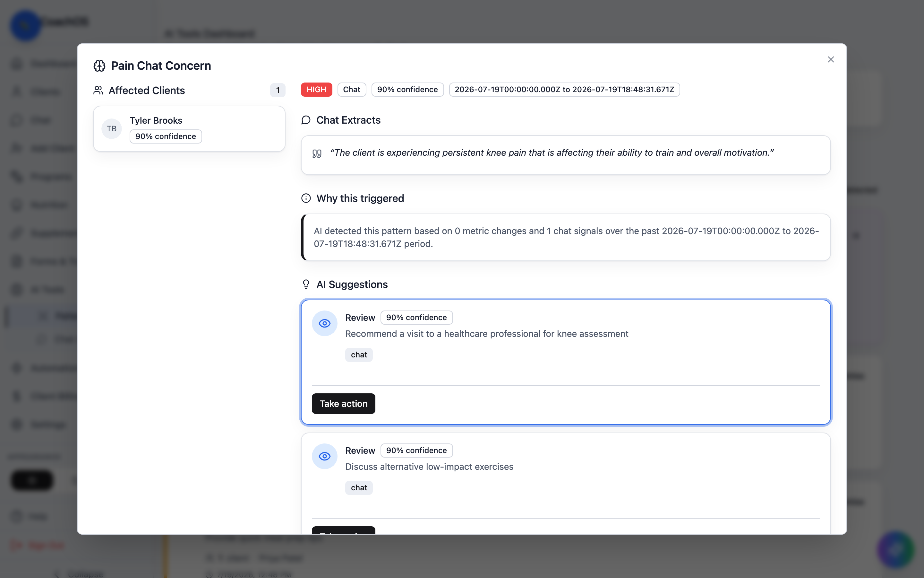Image resolution: width=924 pixels, height=578 pixels.
Task: Click eye icon on knee assessment suggestion
Action: pos(325,323)
